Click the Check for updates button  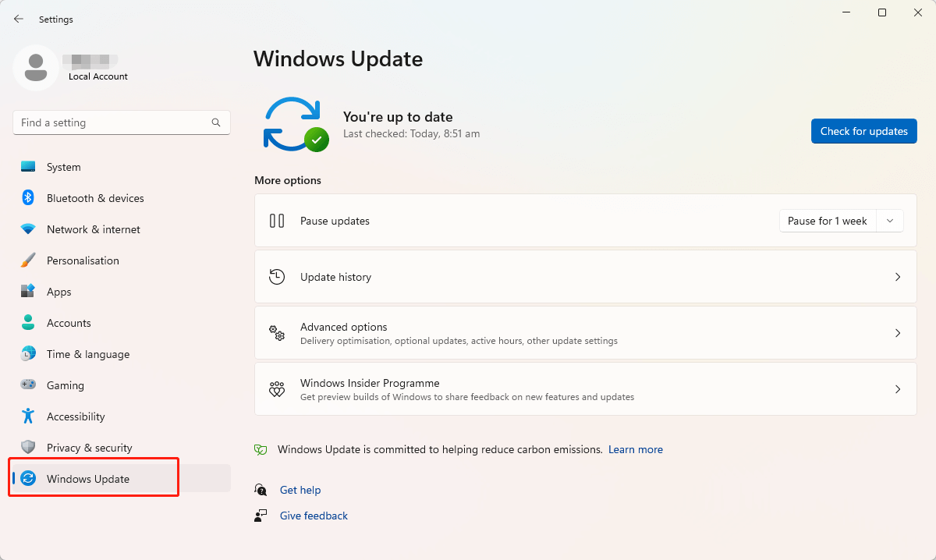coord(864,131)
